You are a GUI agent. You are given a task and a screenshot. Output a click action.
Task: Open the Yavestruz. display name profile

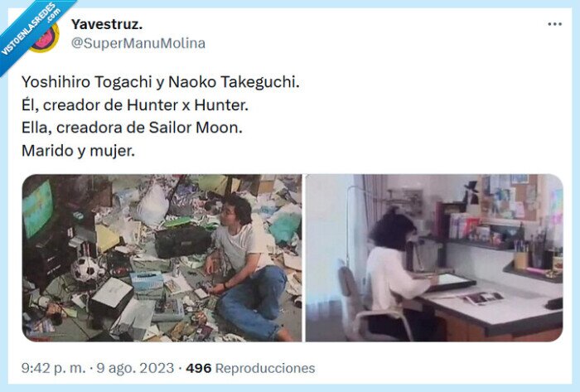(107, 24)
